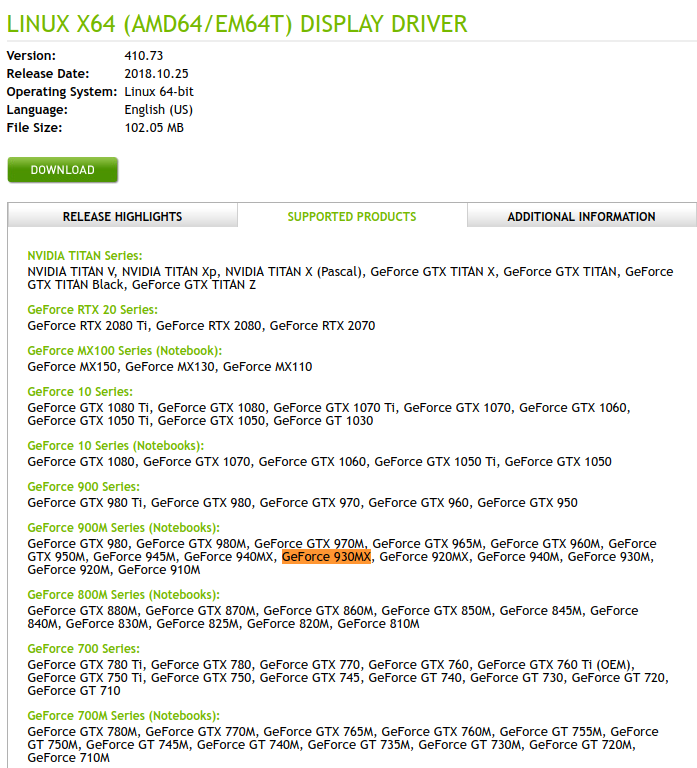Click the highlighted GeForce 930MX text

326,557
